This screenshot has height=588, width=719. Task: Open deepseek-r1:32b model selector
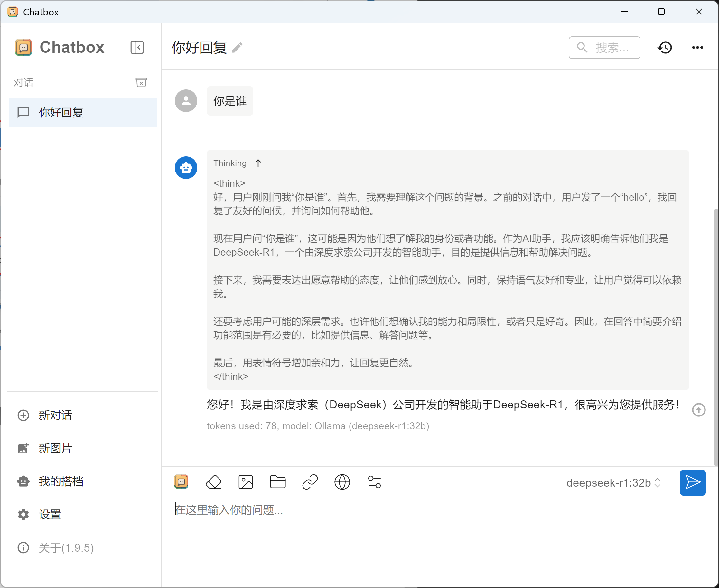pos(614,483)
